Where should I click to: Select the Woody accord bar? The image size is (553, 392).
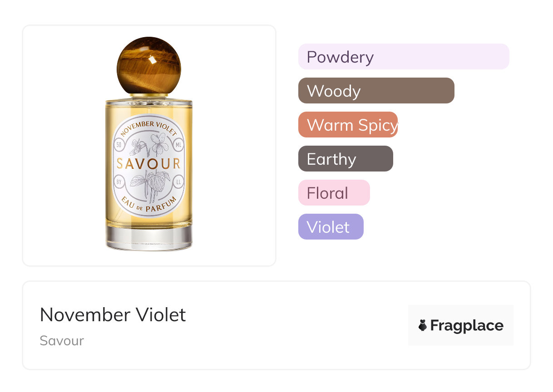pyautogui.click(x=376, y=91)
